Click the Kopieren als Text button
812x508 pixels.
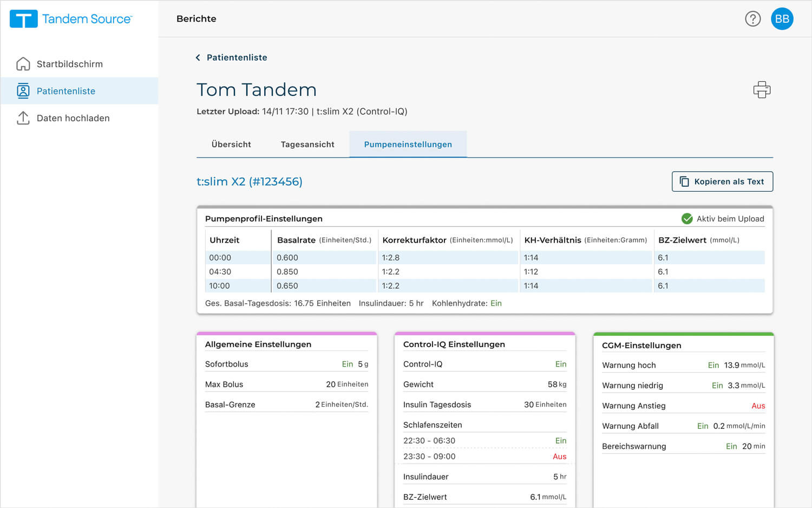[x=722, y=181]
